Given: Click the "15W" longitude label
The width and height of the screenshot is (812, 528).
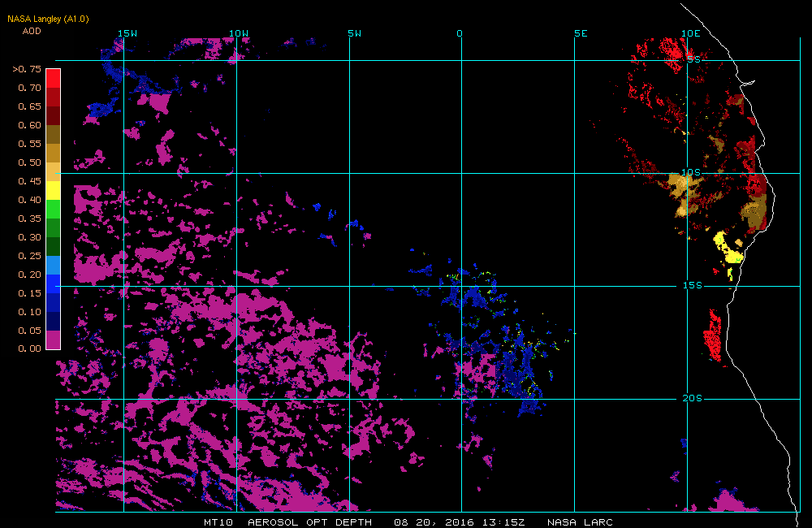Looking at the screenshot, I should (127, 33).
